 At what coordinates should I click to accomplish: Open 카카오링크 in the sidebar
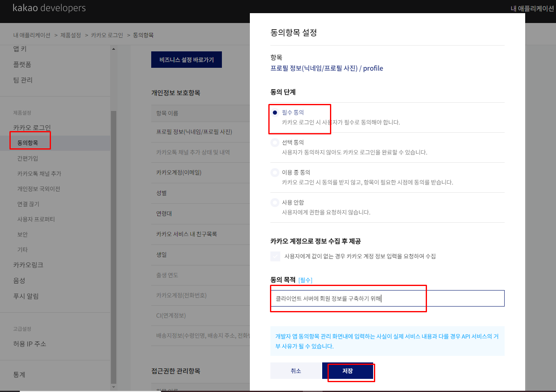[x=28, y=265]
